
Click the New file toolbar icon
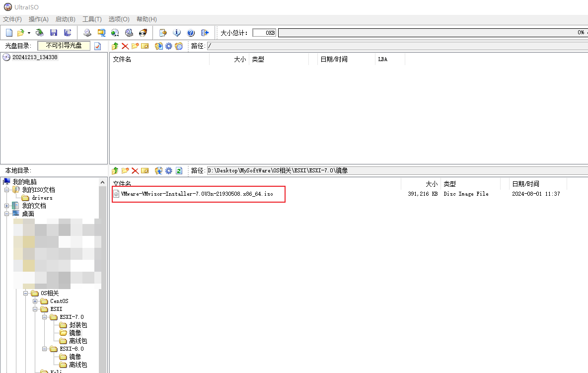pyautogui.click(x=9, y=33)
